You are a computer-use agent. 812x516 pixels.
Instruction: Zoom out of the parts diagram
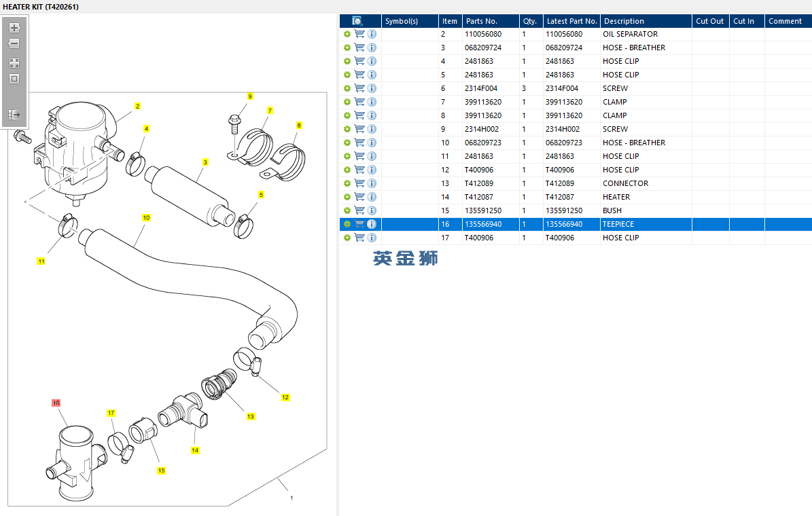tap(14, 43)
